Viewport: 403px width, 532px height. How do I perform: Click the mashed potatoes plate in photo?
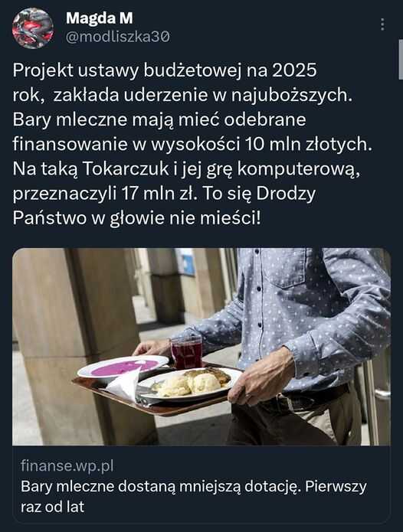189,384
